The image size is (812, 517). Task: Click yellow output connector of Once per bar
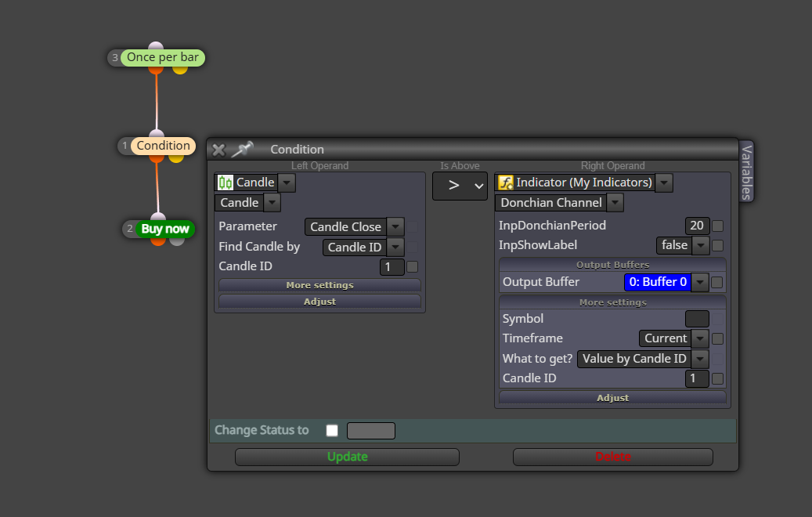coord(180,70)
